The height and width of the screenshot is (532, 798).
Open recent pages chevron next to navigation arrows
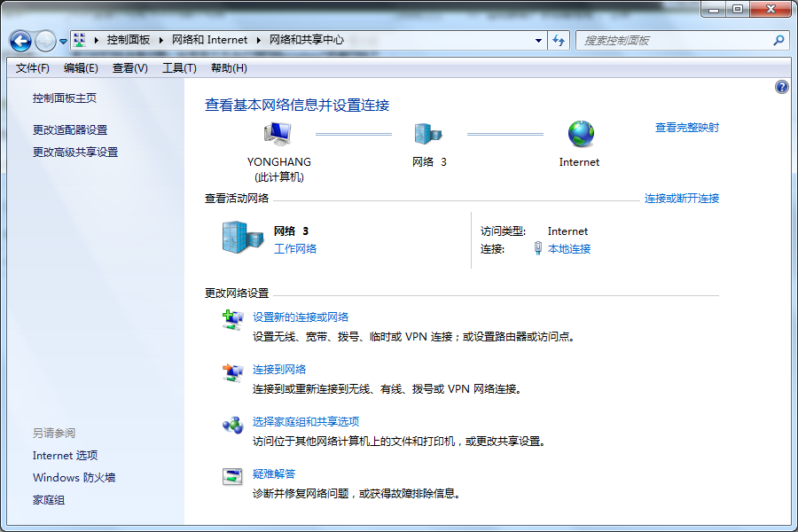62,40
